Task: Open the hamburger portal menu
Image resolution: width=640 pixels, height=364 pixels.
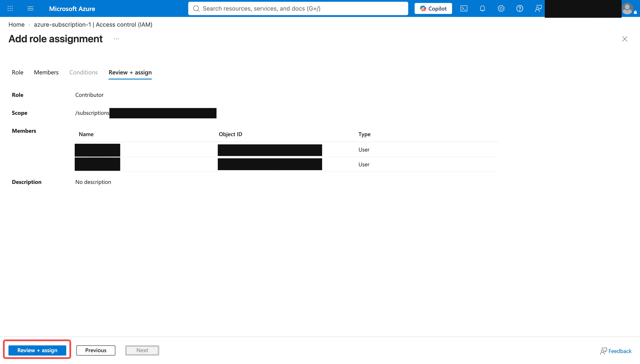Action: [30, 8]
